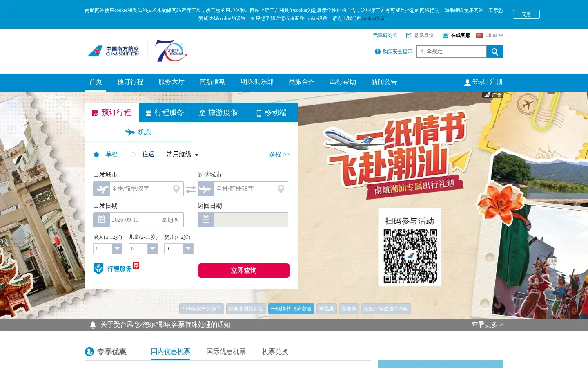
Task: Click the 查看更多 link
Action: [487, 325]
